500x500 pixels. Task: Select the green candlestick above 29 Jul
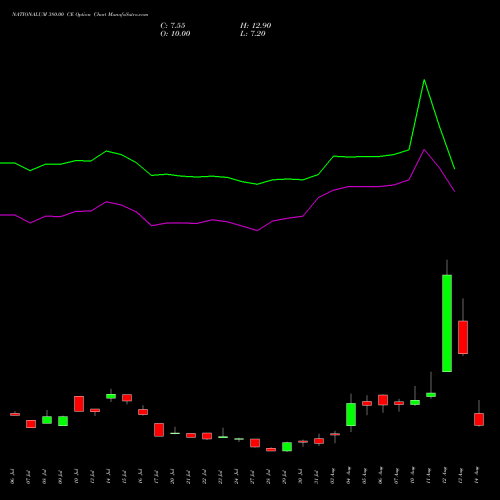[287, 447]
